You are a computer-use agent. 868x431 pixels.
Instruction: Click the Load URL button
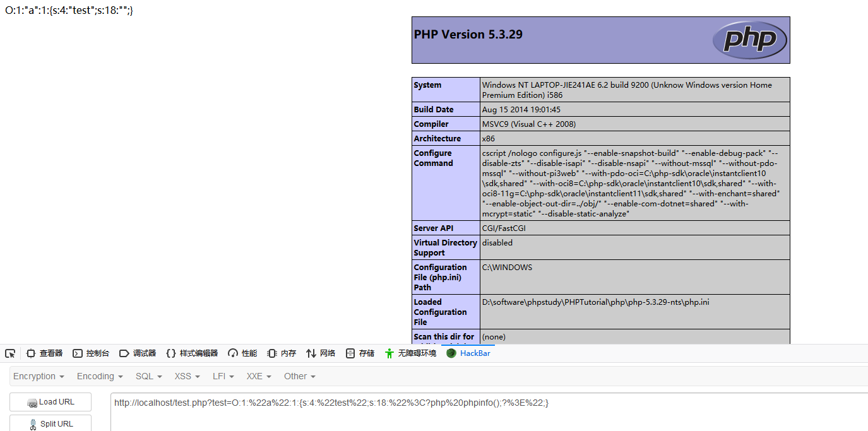pos(51,402)
